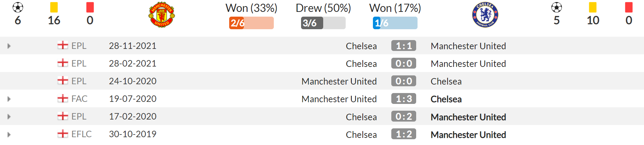Click the blue 1/6 wins bar
The height and width of the screenshot is (145, 644).
click(395, 23)
